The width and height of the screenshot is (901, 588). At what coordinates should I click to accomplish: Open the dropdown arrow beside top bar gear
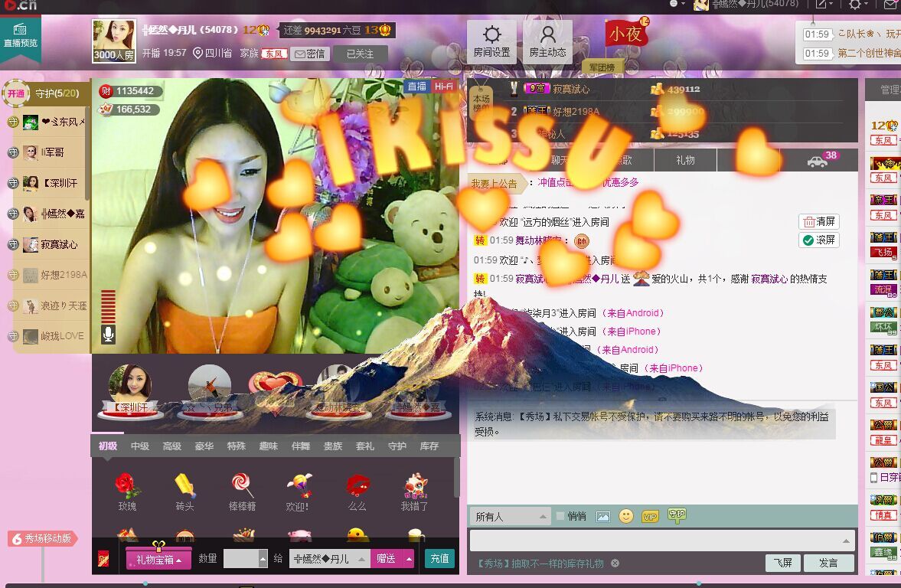[867, 5]
